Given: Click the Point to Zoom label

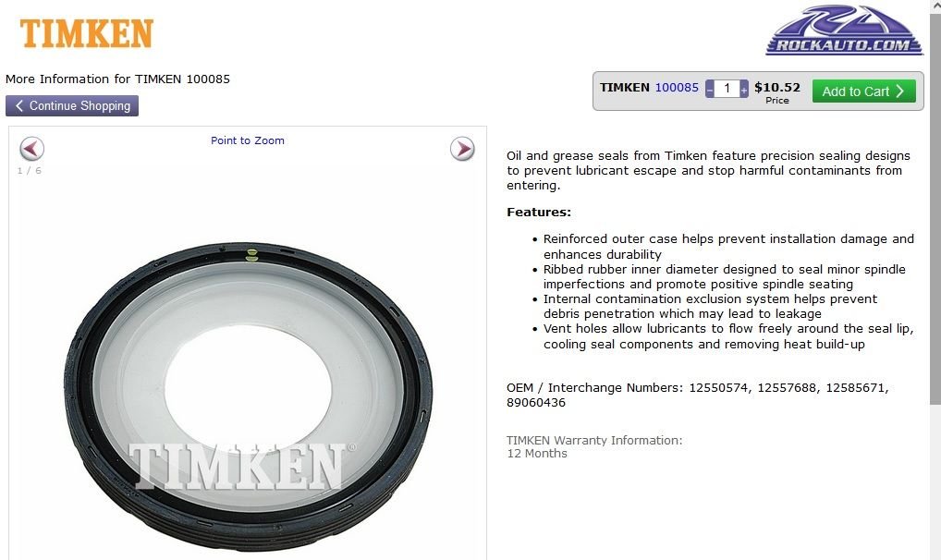Looking at the screenshot, I should pos(247,140).
